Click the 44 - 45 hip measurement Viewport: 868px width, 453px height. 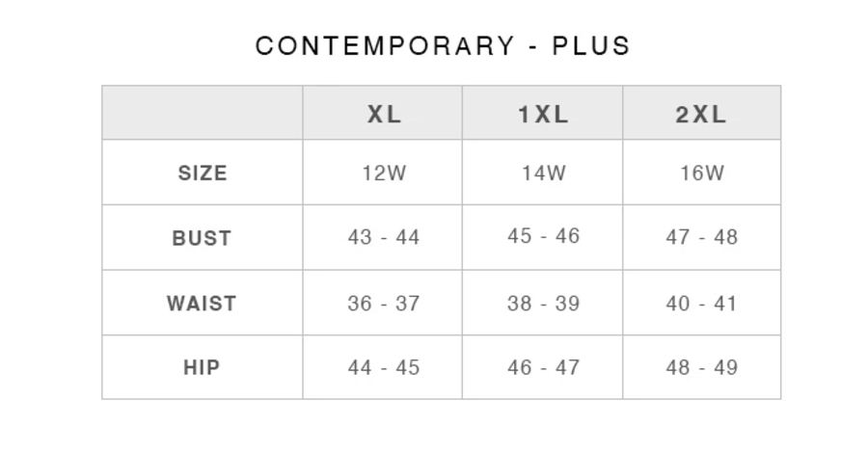pos(384,367)
